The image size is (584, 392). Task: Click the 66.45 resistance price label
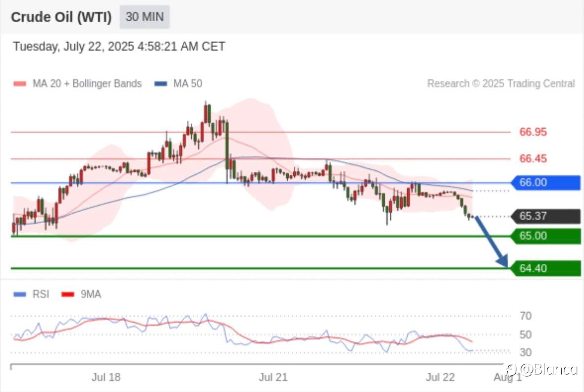(533, 158)
